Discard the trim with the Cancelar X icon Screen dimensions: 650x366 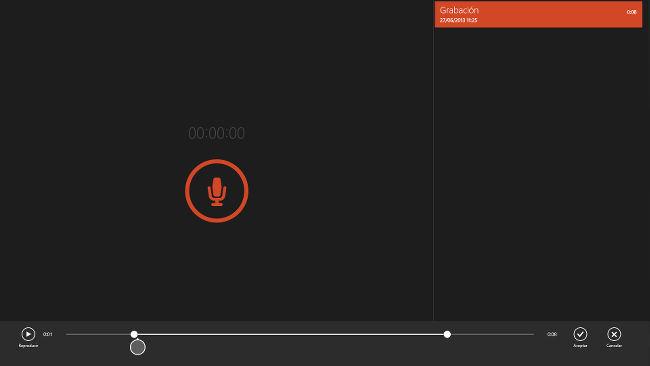click(614, 334)
